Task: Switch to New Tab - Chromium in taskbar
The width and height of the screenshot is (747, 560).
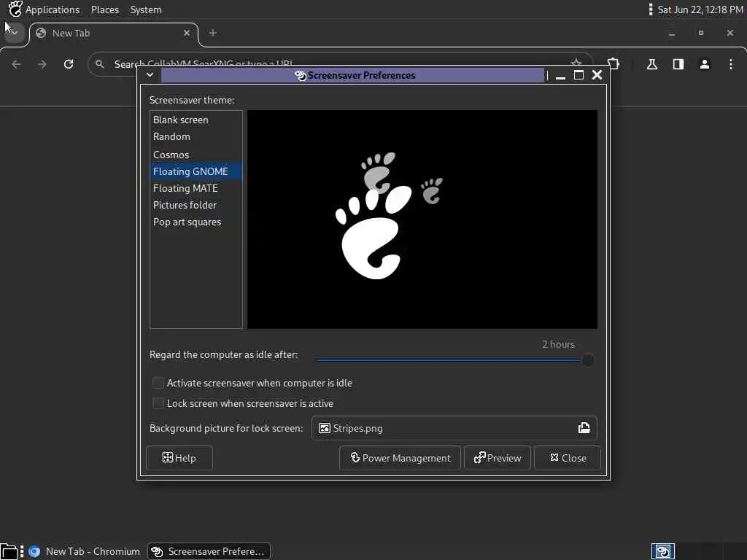Action: pos(84,551)
